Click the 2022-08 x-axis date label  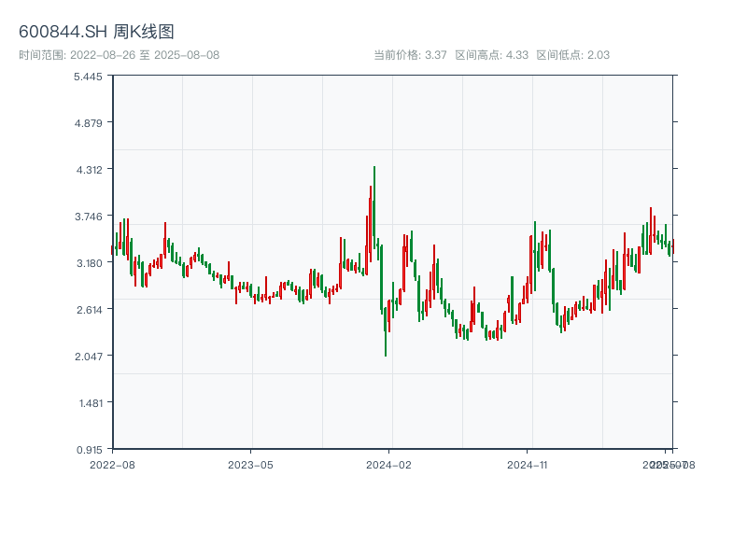112,464
